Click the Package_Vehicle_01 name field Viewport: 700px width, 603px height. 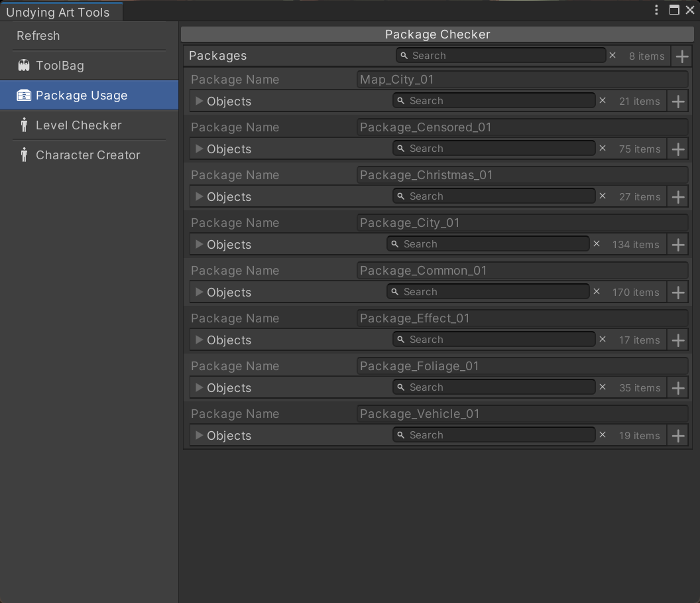click(522, 414)
